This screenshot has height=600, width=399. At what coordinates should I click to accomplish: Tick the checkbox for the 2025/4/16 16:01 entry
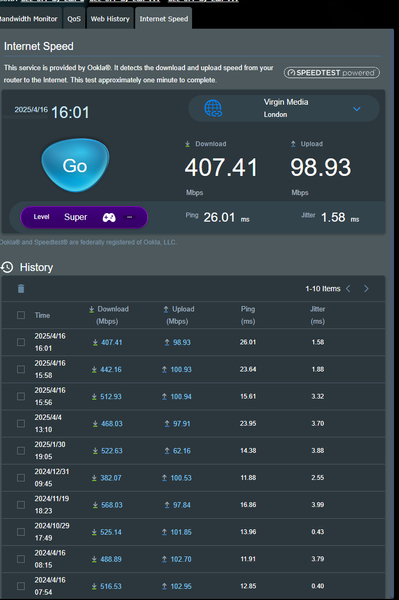pos(21,342)
